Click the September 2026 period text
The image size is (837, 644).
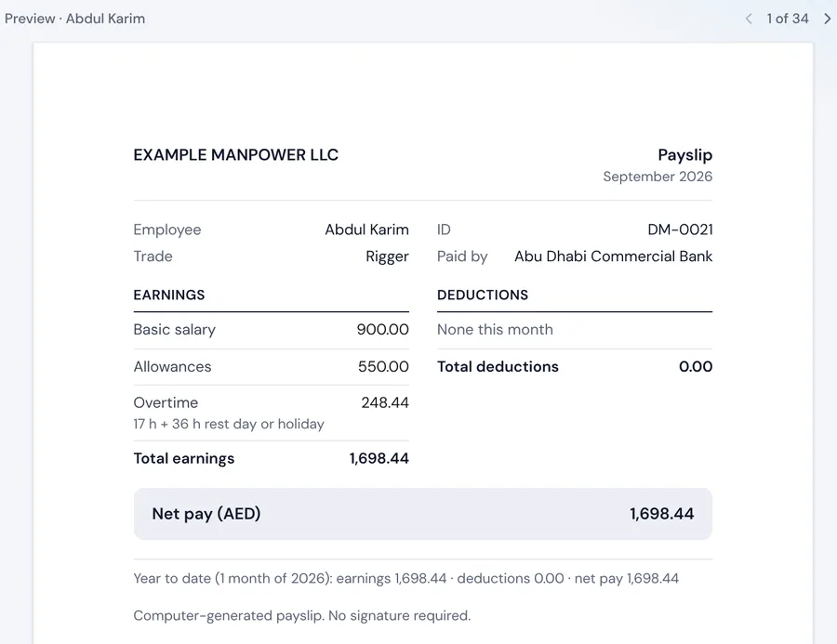click(658, 177)
